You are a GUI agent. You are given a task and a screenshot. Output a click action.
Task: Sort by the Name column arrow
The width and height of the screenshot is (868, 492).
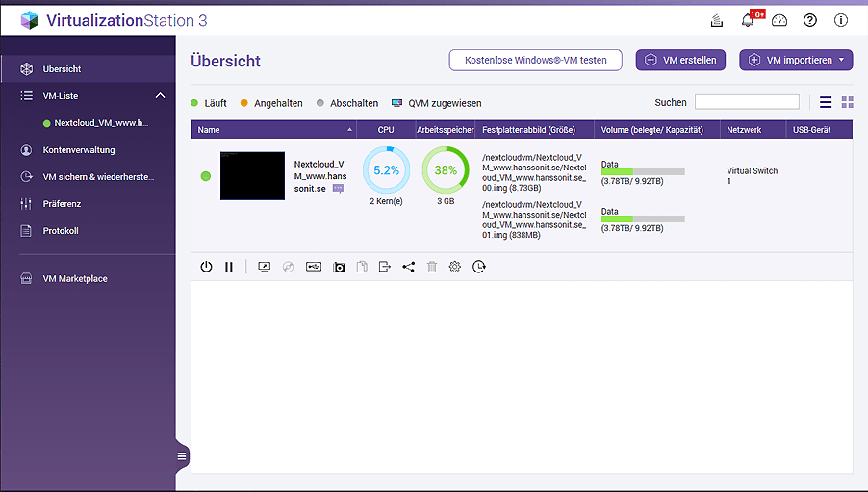[x=349, y=130]
